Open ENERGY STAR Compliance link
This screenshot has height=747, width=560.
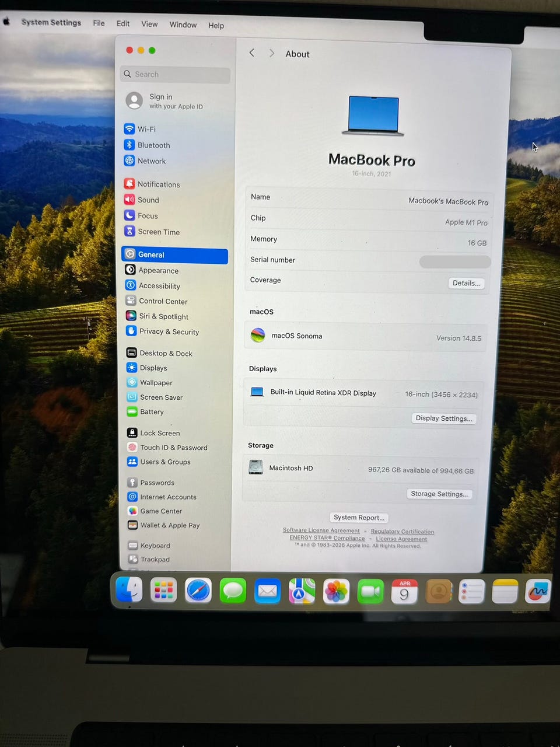(x=327, y=538)
